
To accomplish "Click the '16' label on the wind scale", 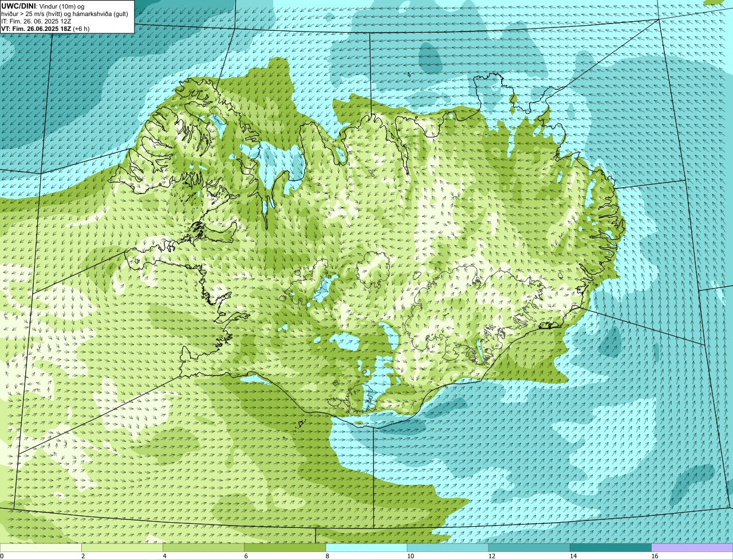I will (655, 556).
